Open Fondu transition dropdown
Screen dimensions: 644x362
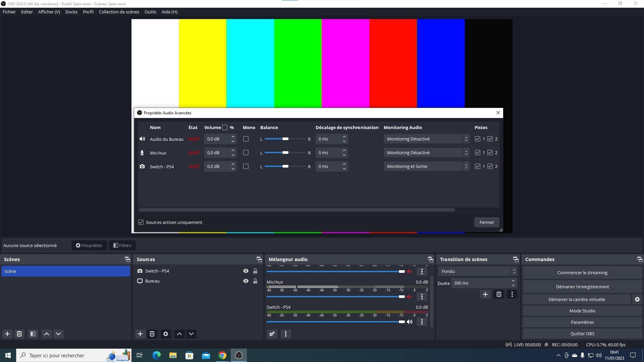[478, 271]
